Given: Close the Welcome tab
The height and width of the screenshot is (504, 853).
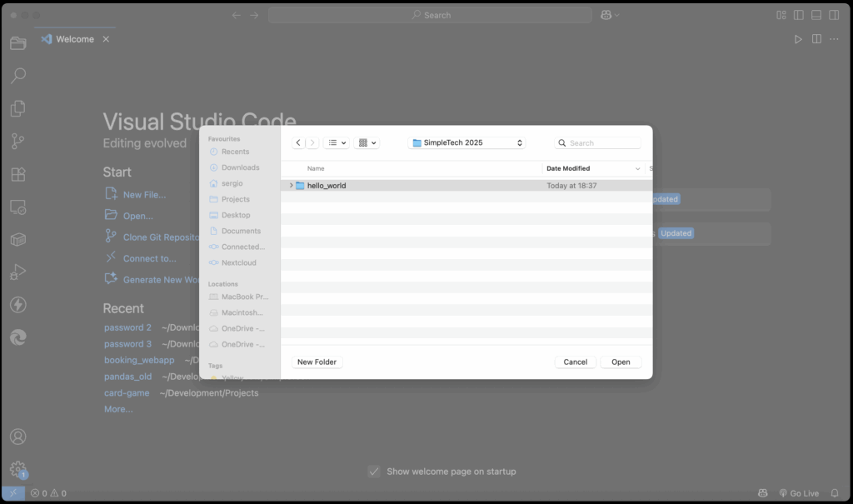Looking at the screenshot, I should pos(106,39).
